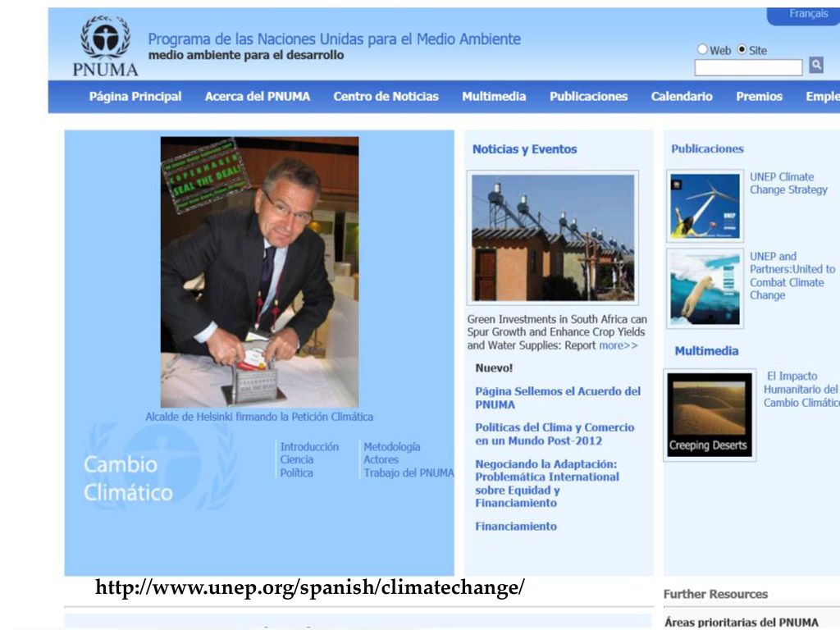The image size is (840, 630).
Task: Select the Site search radio button
Action: pyautogui.click(x=742, y=49)
